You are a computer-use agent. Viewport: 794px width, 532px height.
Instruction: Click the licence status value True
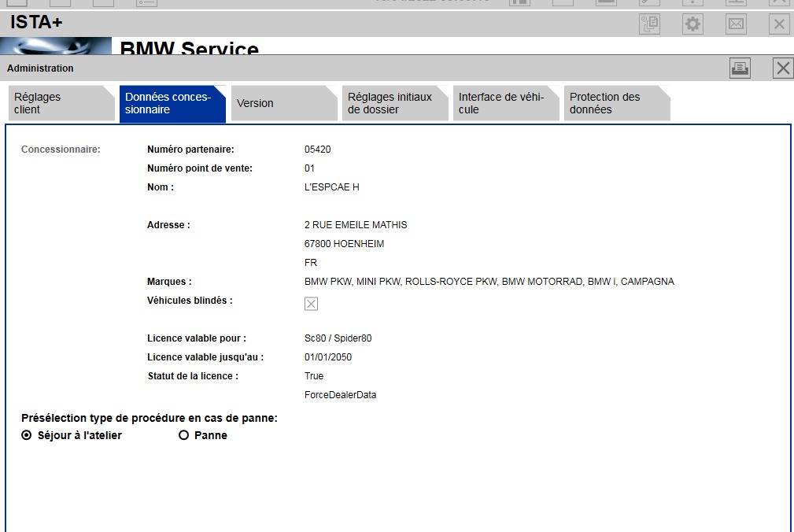pyautogui.click(x=314, y=376)
